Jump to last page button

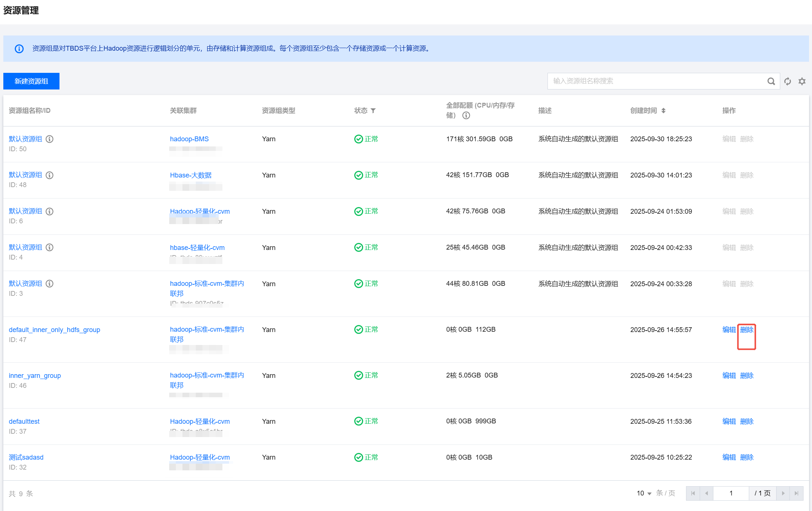pyautogui.click(x=796, y=493)
